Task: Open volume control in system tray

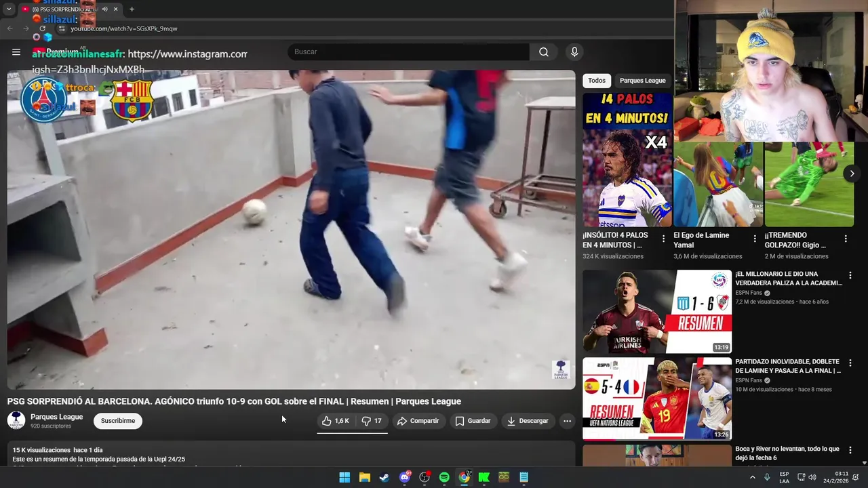Action: [812, 477]
